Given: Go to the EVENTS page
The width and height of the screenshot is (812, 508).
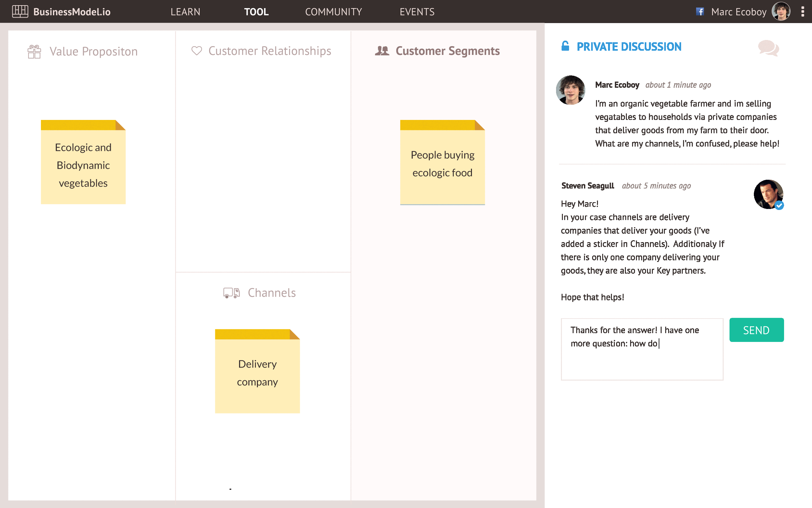Looking at the screenshot, I should pos(417,12).
